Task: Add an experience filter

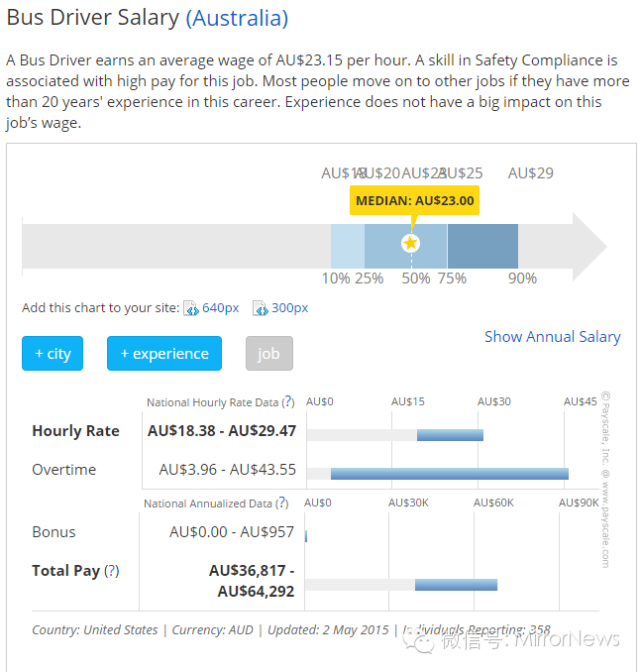Action: click(x=164, y=354)
